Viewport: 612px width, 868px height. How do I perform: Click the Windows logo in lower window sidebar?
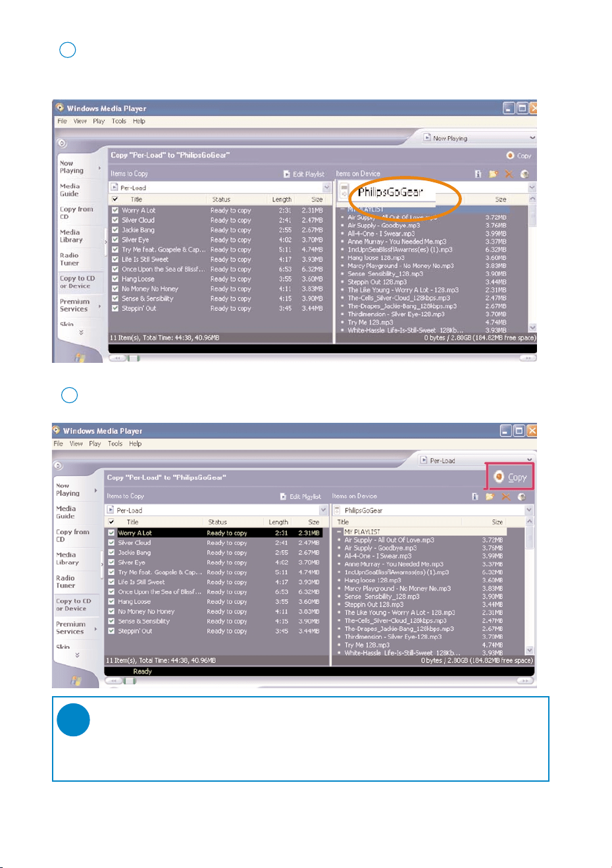(x=76, y=680)
